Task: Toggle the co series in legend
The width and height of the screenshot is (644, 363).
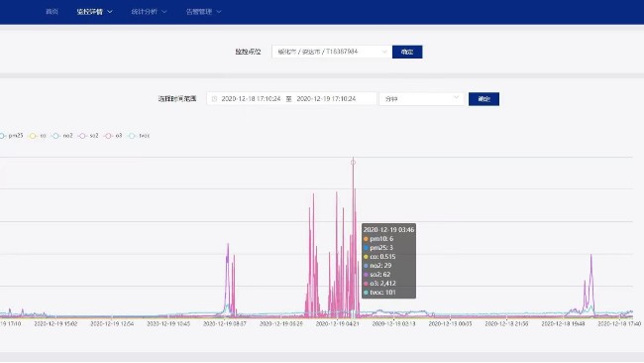Action: 38,136
